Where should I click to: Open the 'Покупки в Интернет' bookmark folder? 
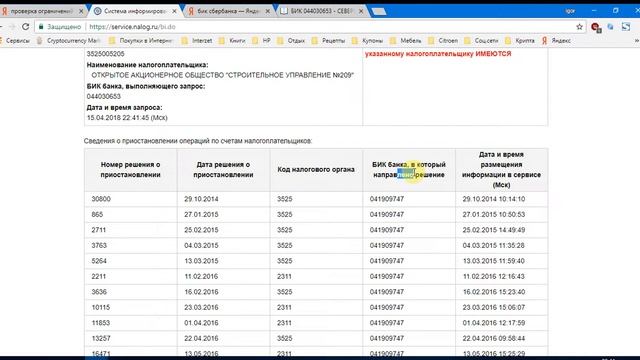pyautogui.click(x=142, y=41)
